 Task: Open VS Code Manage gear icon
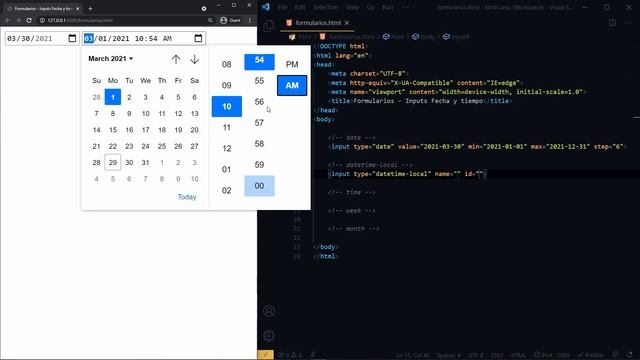(x=269, y=336)
